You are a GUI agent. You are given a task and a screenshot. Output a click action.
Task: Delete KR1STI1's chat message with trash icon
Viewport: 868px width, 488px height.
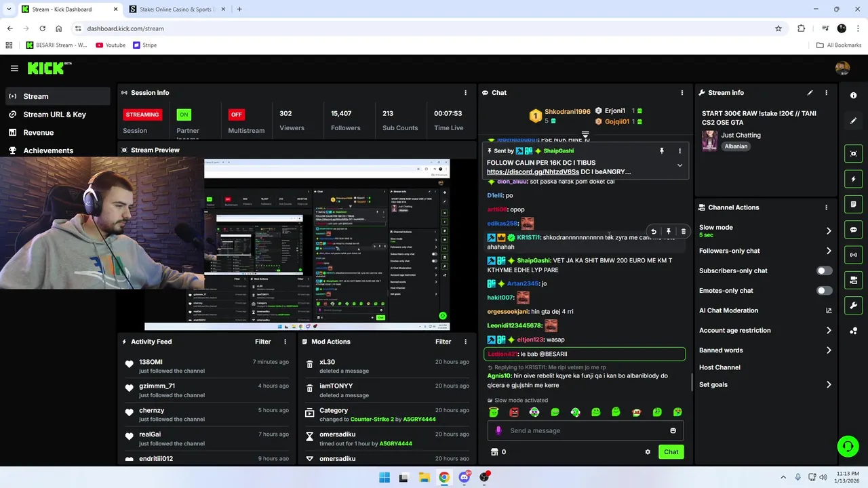coord(684,232)
